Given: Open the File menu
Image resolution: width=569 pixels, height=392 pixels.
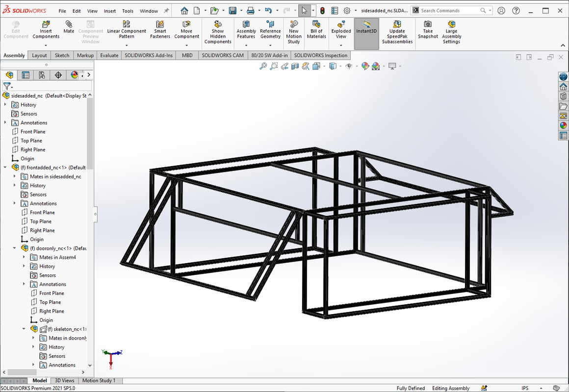Looking at the screenshot, I should pos(62,11).
